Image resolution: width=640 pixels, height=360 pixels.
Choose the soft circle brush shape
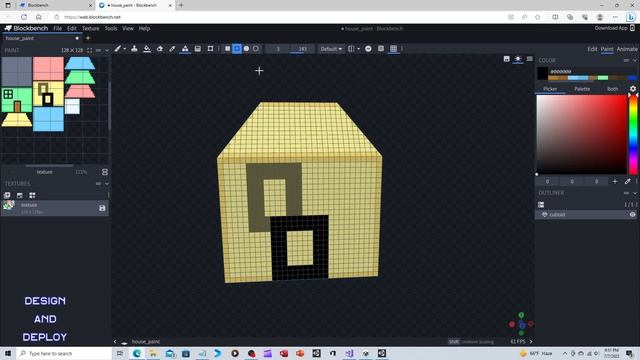coord(256,49)
